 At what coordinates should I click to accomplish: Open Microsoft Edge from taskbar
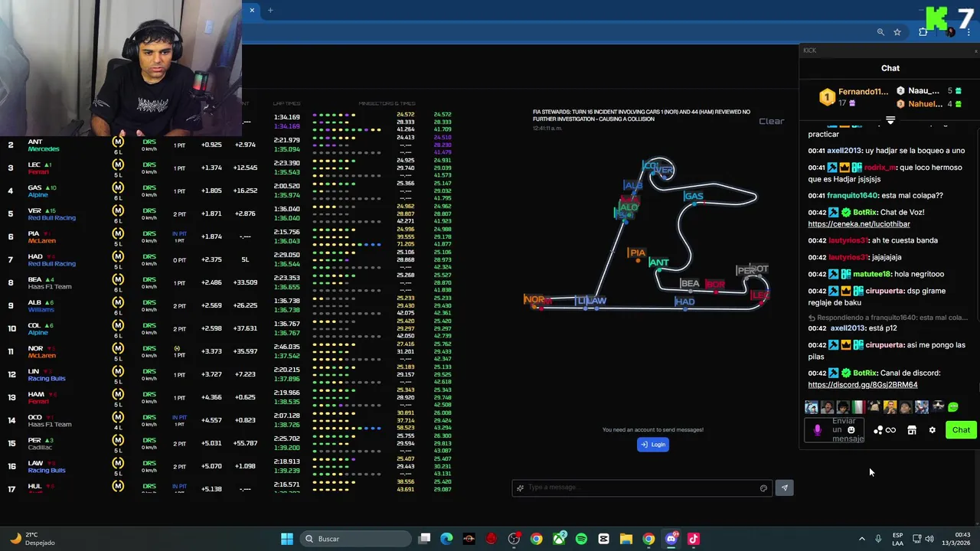446,539
